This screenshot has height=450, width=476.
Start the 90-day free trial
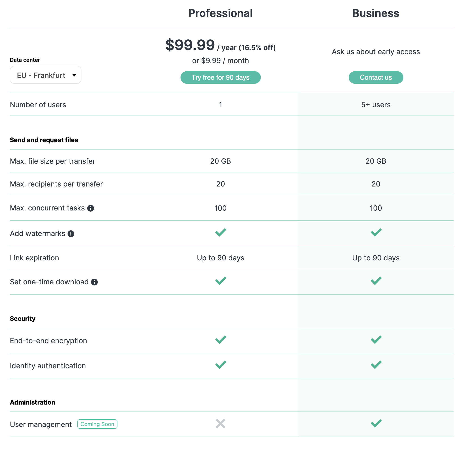coord(221,77)
